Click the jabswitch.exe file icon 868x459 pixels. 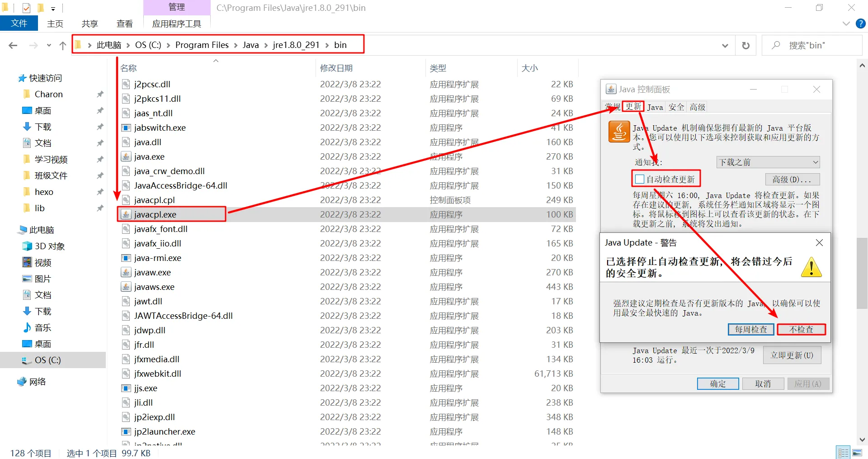126,128
